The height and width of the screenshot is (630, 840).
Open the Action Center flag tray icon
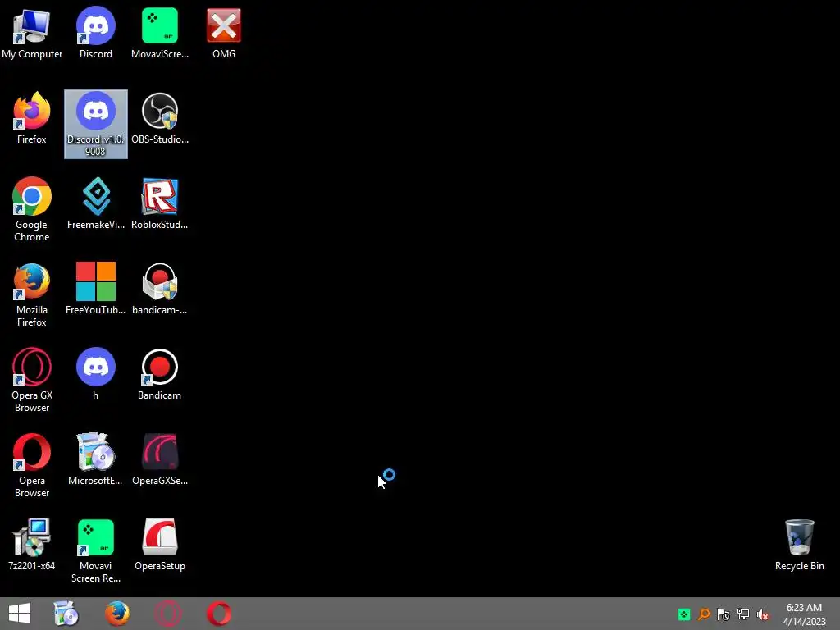724,614
